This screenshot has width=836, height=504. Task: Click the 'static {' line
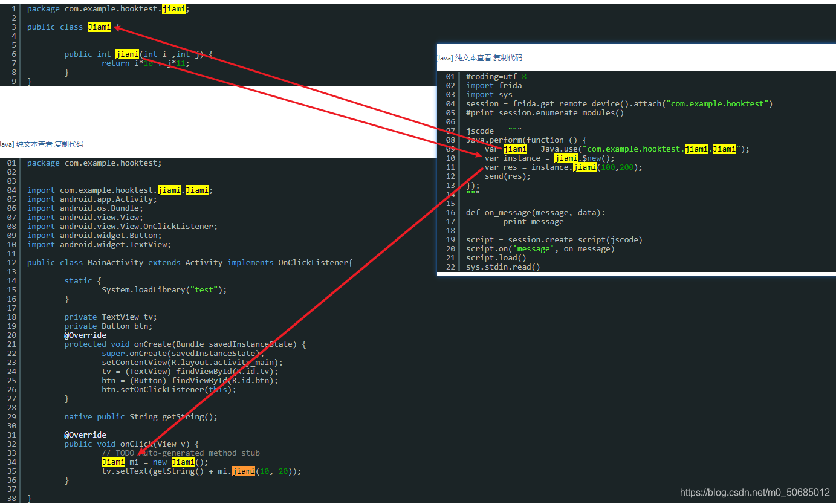(83, 281)
